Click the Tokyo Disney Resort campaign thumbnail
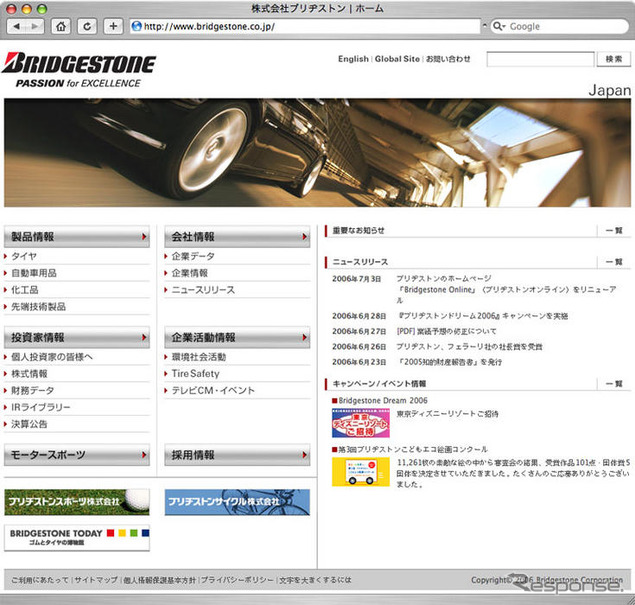Image resolution: width=635 pixels, height=605 pixels. (x=361, y=423)
